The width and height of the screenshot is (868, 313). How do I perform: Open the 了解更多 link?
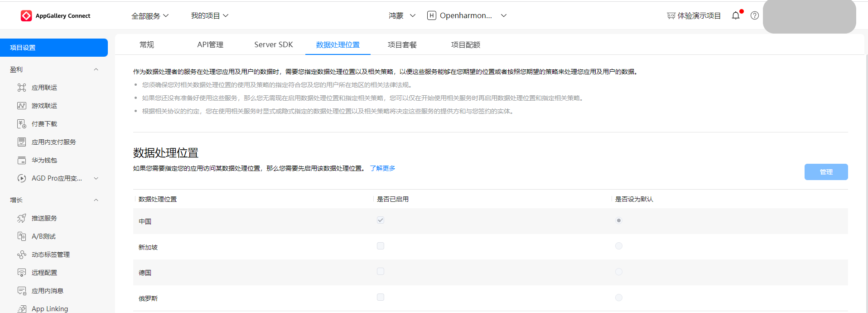tap(382, 168)
